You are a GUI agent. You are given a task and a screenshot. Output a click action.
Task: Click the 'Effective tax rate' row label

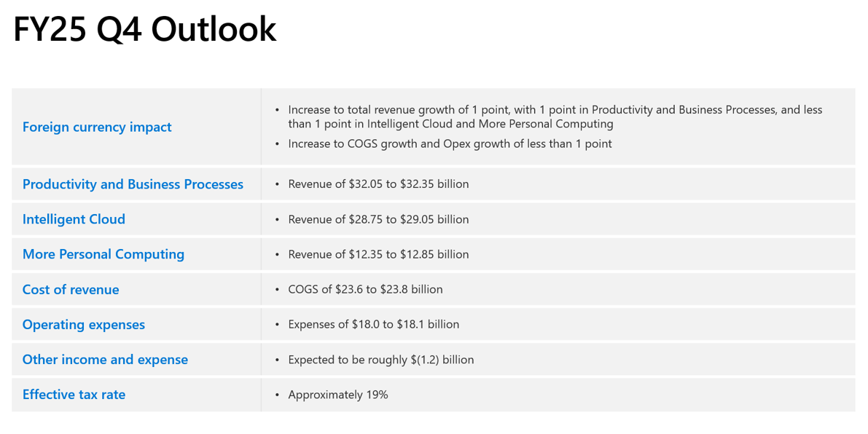coord(74,395)
